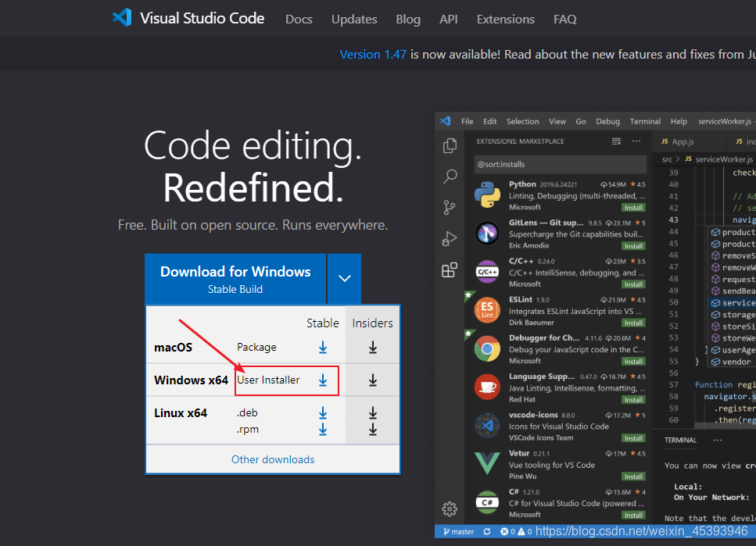Open Extensions in top navigation

[x=506, y=20]
